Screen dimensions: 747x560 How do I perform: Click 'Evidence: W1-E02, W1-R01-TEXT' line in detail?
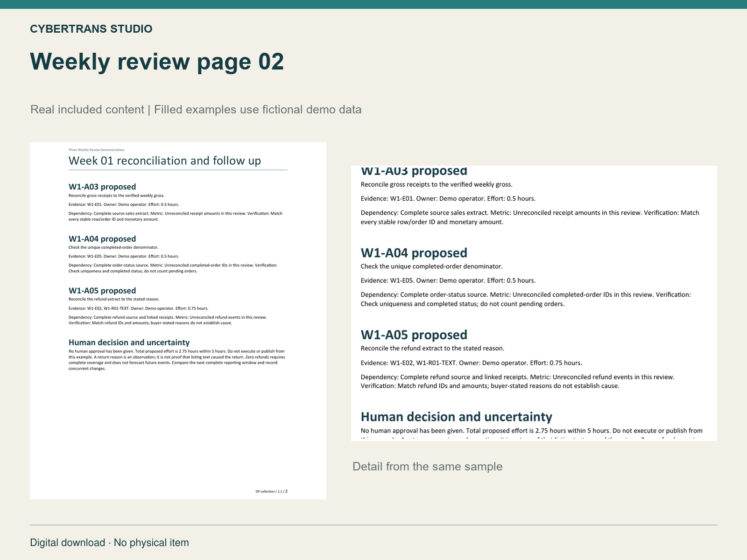tap(472, 363)
